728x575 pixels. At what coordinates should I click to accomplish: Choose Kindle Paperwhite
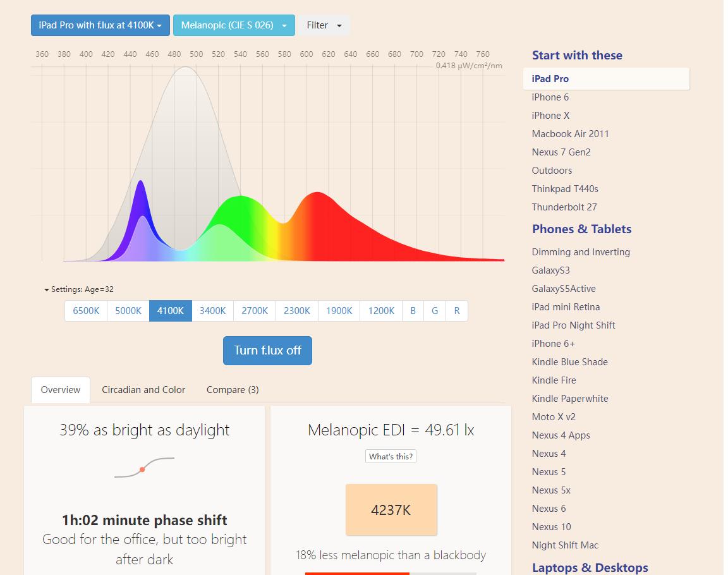(x=570, y=399)
